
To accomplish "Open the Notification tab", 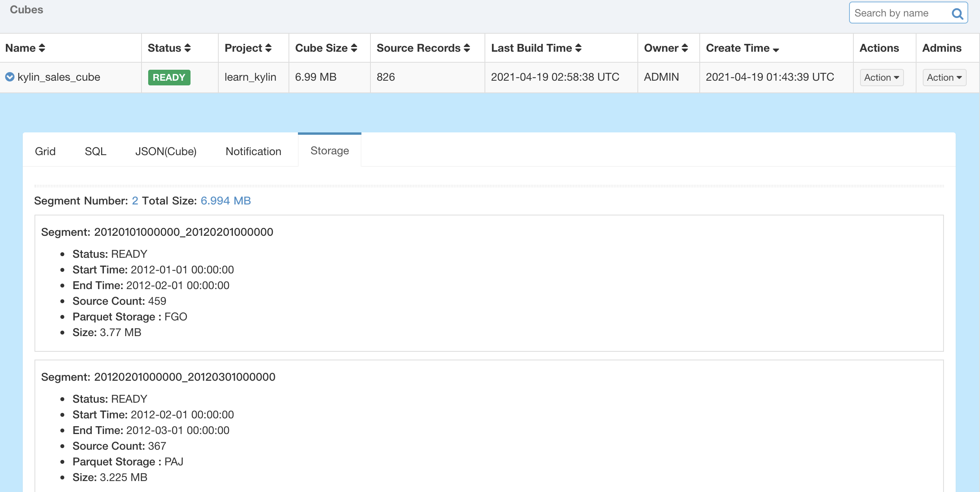I will [253, 151].
